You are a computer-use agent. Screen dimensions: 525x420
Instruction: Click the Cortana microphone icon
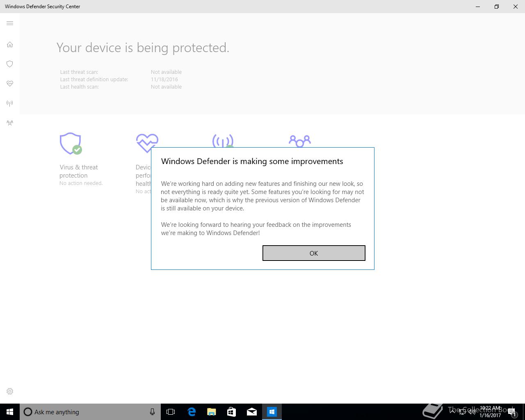tap(152, 412)
